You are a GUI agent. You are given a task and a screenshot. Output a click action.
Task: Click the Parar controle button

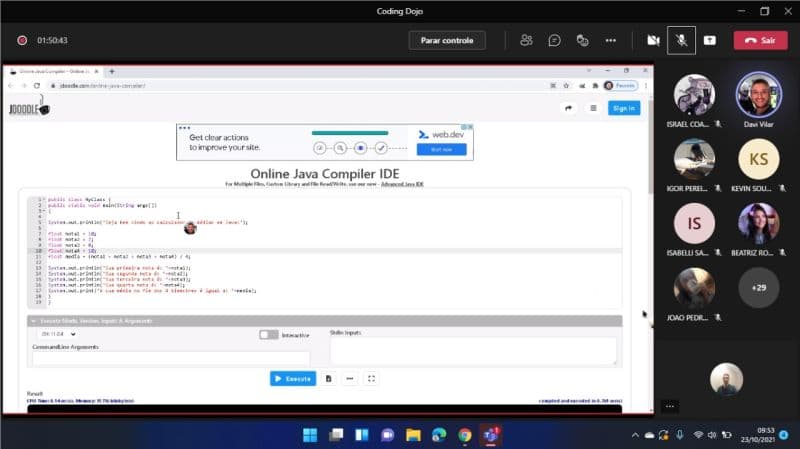[447, 40]
